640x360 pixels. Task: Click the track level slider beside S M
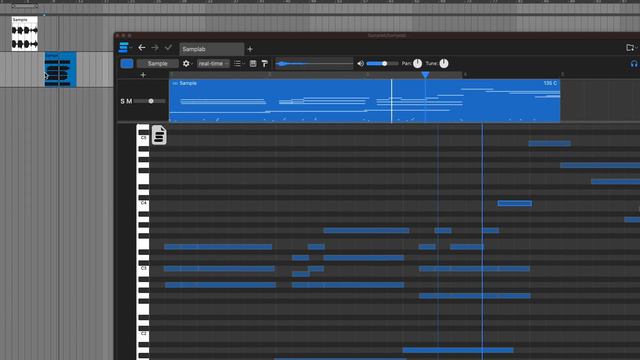click(x=149, y=101)
